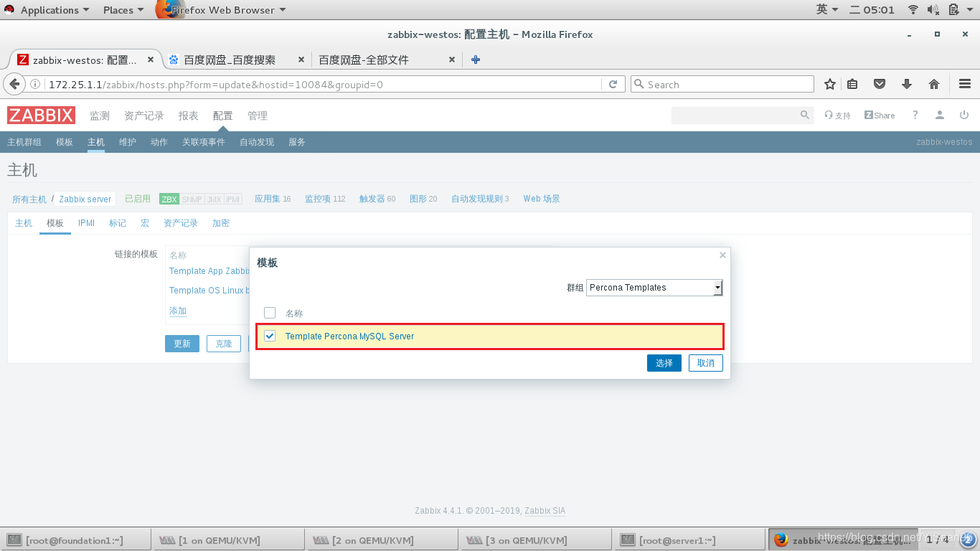
Task: Switch to the IPMI host tab
Action: point(87,223)
